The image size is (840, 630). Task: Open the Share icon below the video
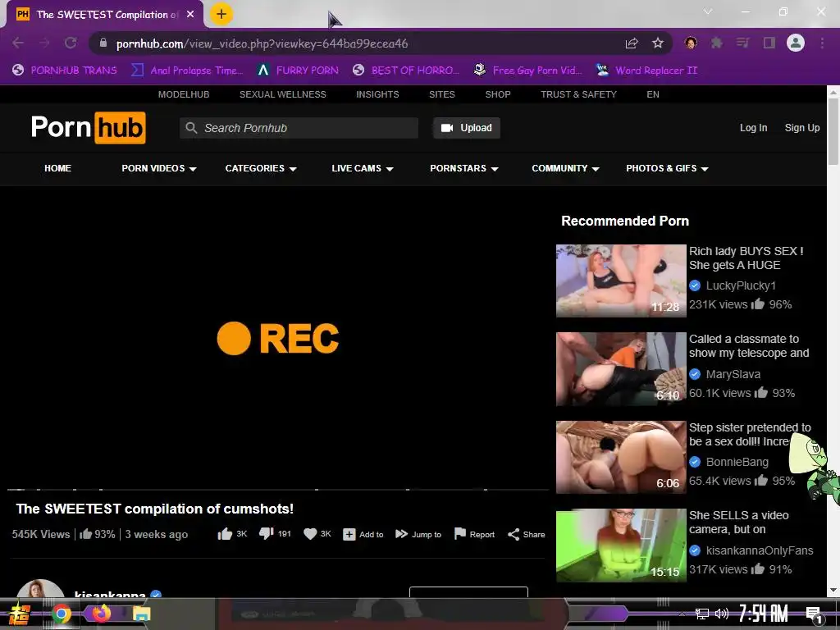coord(514,535)
